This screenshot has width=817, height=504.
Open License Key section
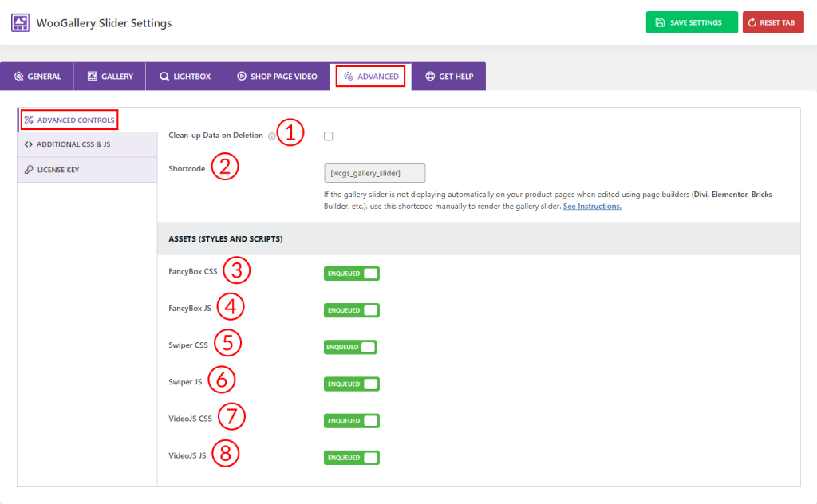pos(87,170)
